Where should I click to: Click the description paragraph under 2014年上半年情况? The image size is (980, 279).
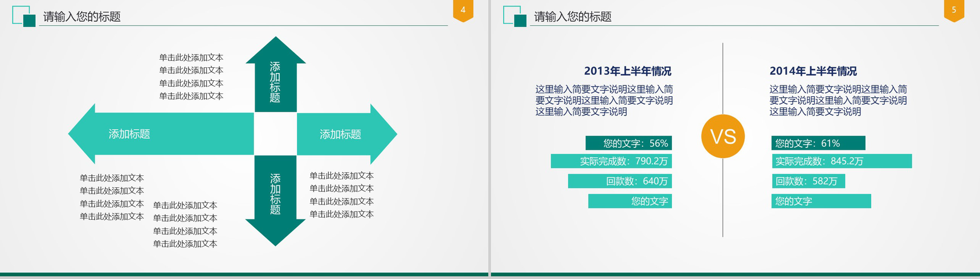click(838, 100)
